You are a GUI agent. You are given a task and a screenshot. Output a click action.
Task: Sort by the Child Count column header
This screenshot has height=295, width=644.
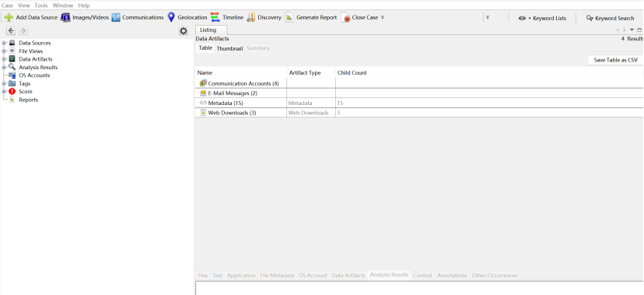488,72
